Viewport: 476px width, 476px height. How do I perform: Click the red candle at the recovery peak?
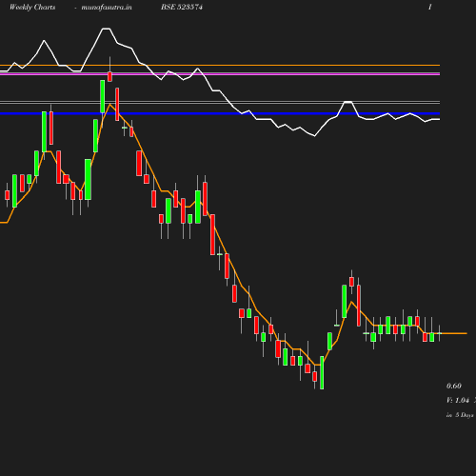point(351,282)
